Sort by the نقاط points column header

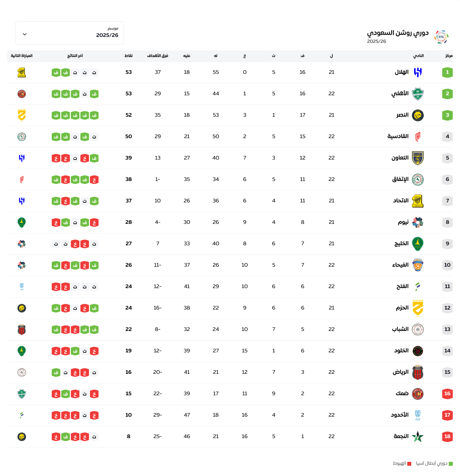[x=129, y=56]
